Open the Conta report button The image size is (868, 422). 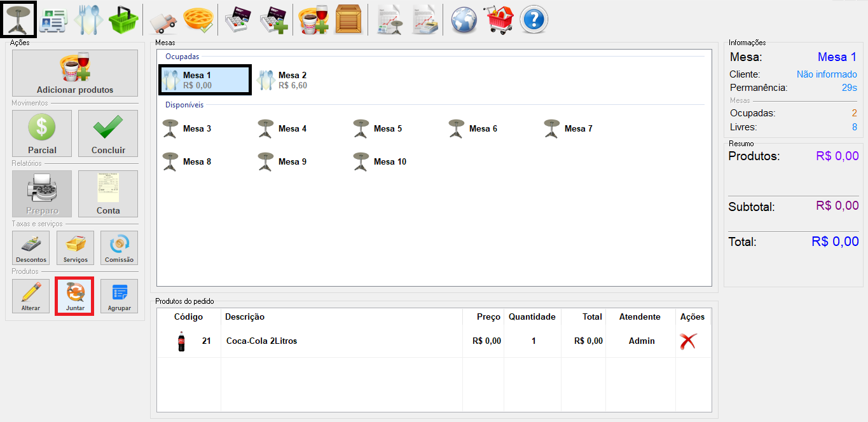click(x=108, y=194)
